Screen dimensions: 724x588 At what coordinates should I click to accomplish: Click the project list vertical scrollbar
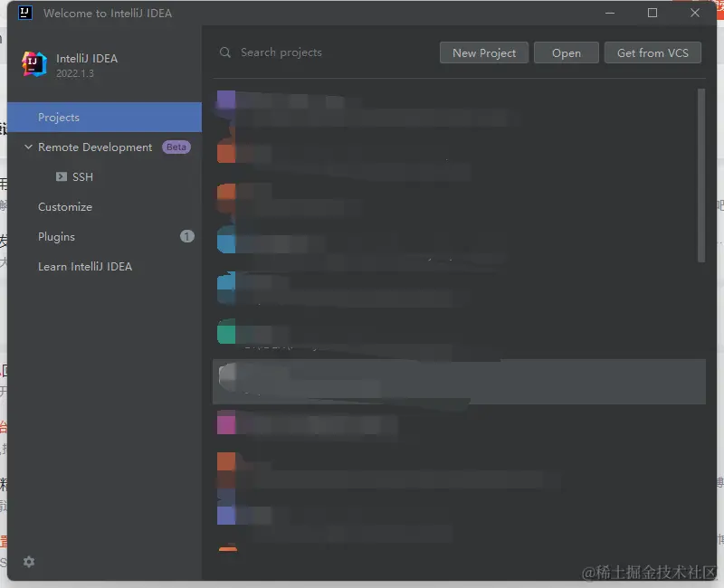(701, 175)
